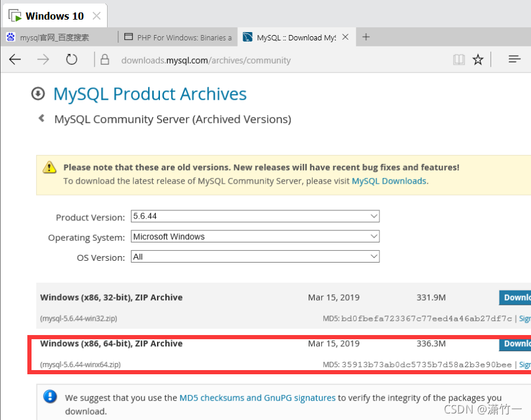Click the blue info exclamation icon
The image size is (531, 420).
point(50,396)
